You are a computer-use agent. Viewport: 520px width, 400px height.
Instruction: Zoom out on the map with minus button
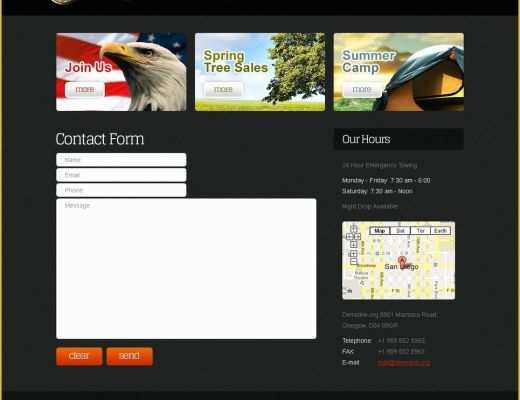click(x=354, y=261)
